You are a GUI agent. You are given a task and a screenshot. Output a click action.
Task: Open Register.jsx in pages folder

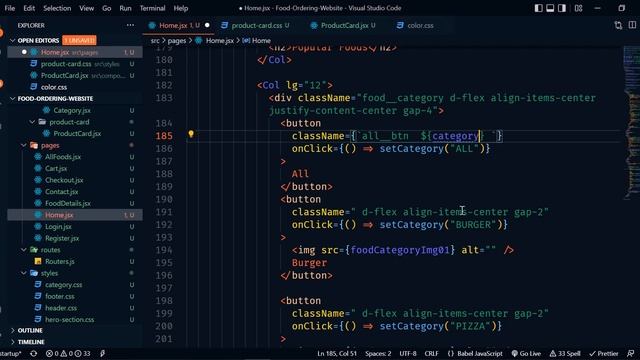tap(75, 238)
